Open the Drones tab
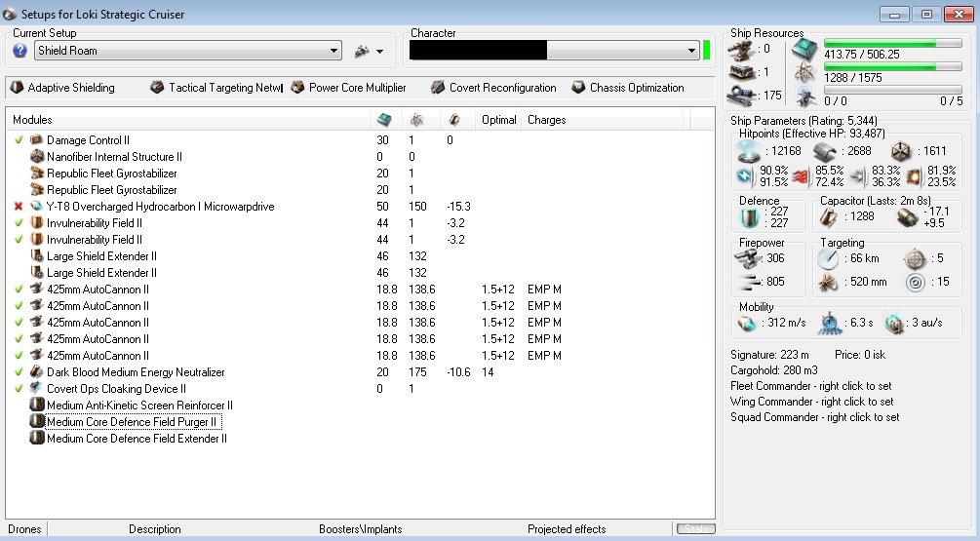The image size is (980, 541). 25,529
